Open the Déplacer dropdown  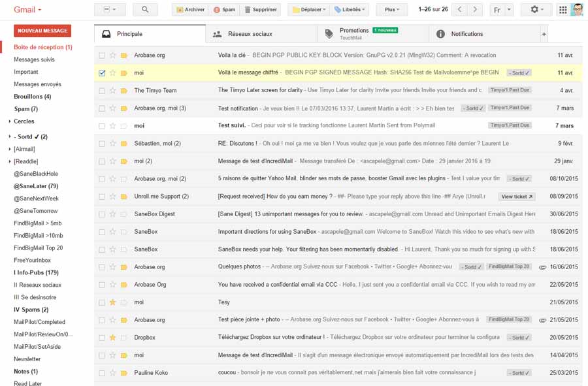308,10
